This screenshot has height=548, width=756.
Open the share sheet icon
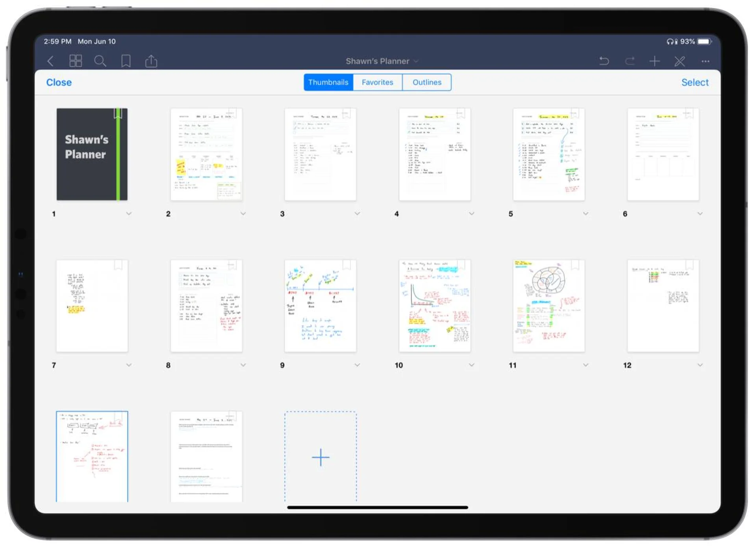(x=151, y=61)
